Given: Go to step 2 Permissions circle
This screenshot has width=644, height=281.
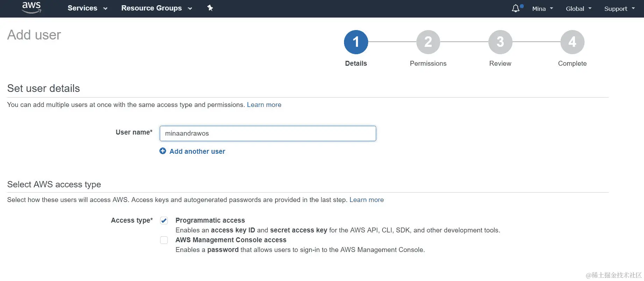Looking at the screenshot, I should [x=428, y=42].
